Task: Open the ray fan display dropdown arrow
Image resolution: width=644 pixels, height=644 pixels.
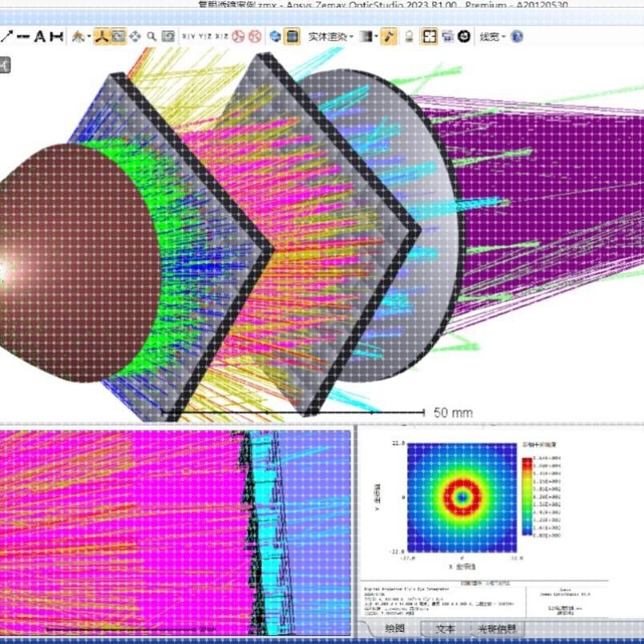Action: pos(88,37)
